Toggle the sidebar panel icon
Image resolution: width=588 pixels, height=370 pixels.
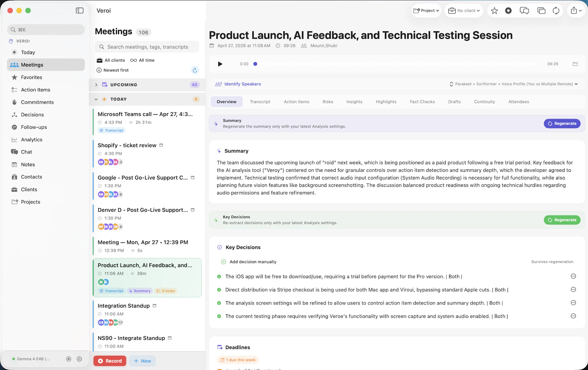click(x=79, y=11)
